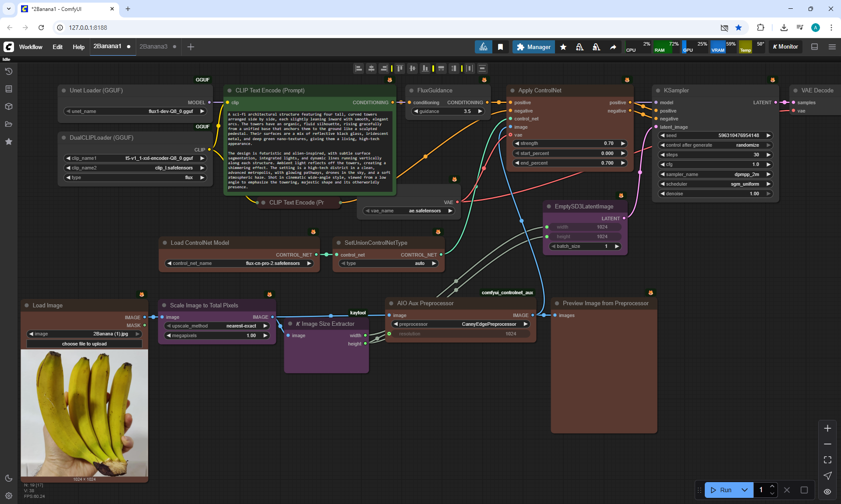Screen dimensions: 841x504
Task: Open the workflows folder sidebar icon
Action: coord(9,124)
